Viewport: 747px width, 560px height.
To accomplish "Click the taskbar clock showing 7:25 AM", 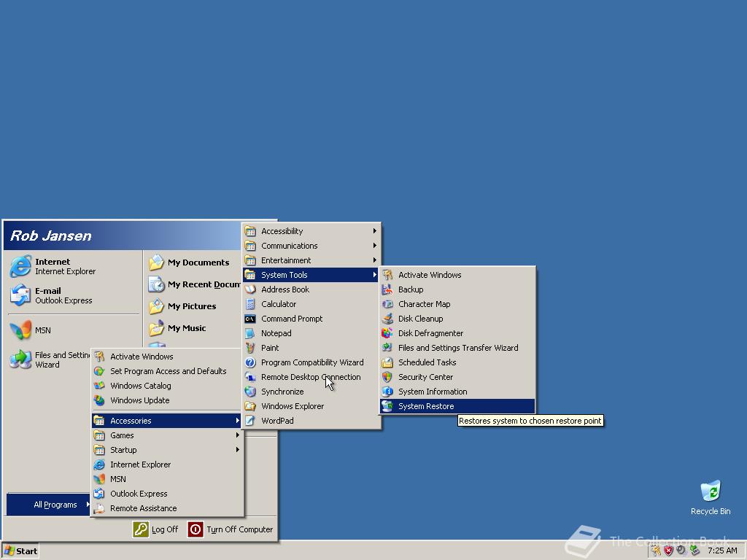I will (722, 551).
